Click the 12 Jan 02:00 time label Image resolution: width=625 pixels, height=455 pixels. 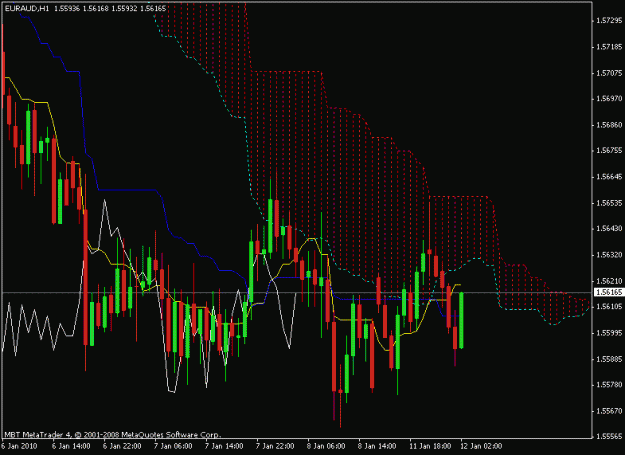click(x=481, y=446)
